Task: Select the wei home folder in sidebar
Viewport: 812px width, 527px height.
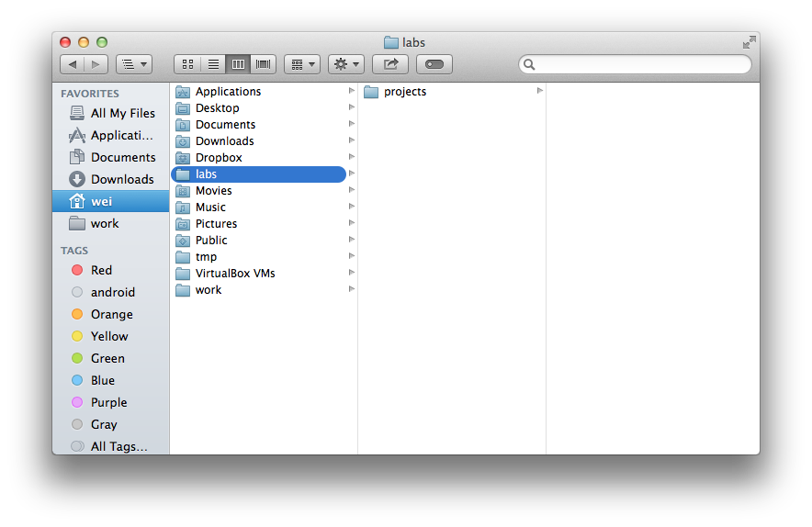Action: point(111,201)
